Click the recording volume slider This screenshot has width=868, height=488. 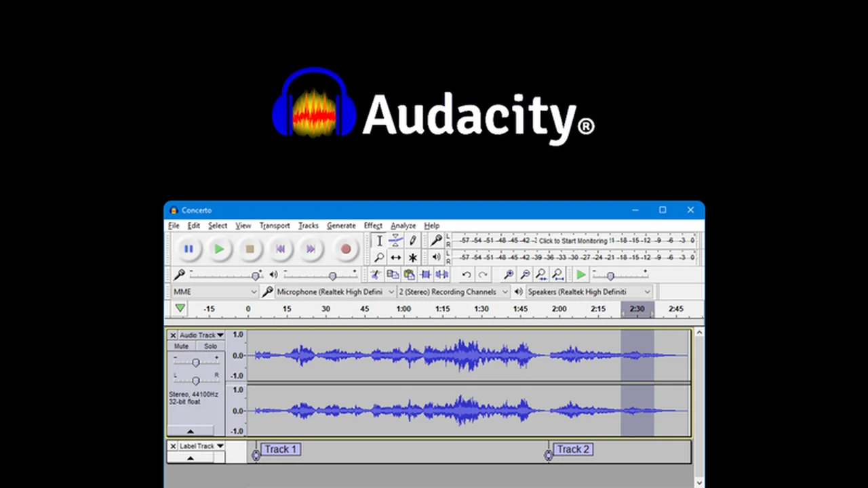pyautogui.click(x=226, y=274)
